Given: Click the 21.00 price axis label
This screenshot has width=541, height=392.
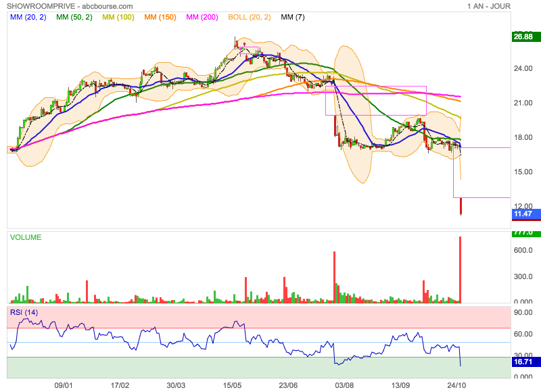Looking at the screenshot, I should click(523, 103).
